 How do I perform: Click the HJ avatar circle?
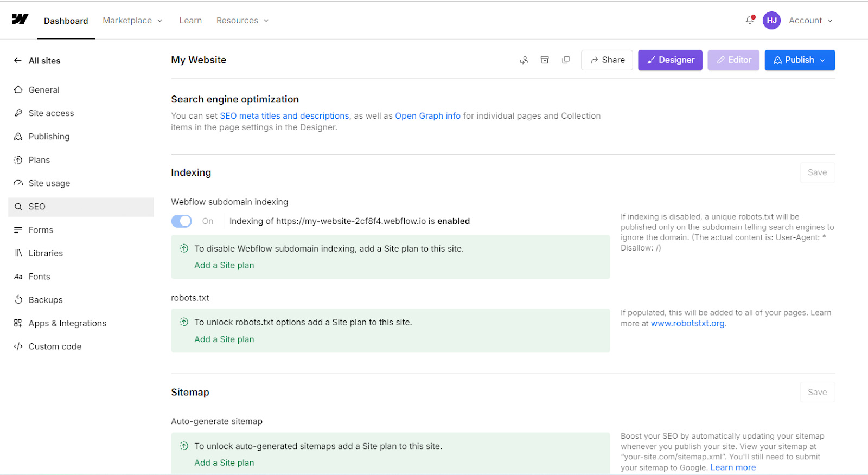[x=771, y=20]
